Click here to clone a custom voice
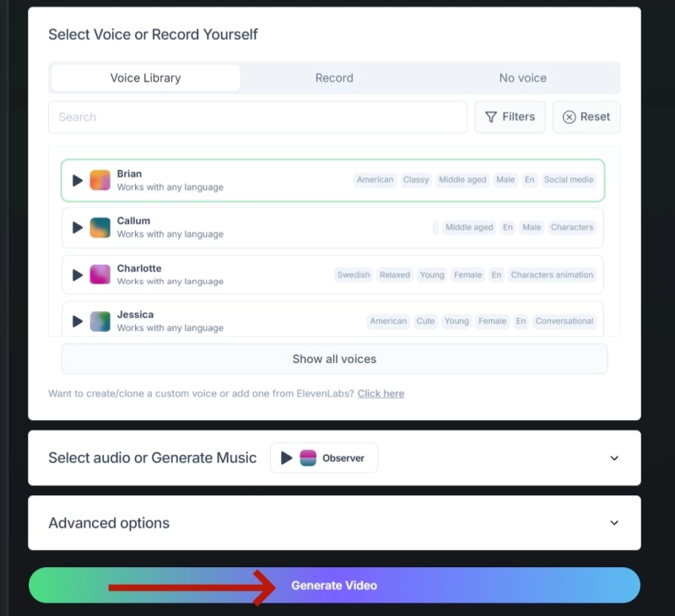 [380, 393]
